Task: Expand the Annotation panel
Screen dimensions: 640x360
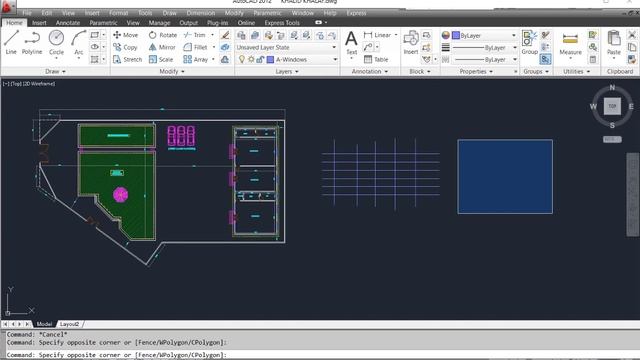Action: (x=369, y=71)
